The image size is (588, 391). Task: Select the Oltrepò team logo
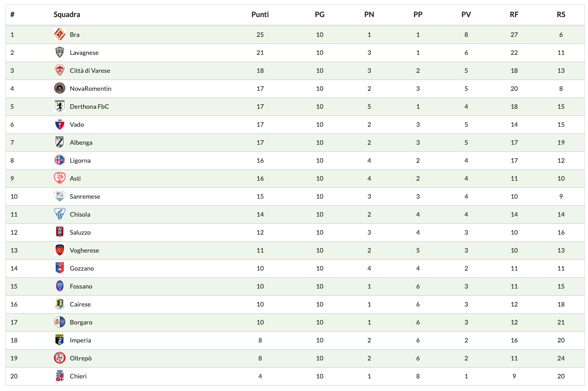coord(60,358)
